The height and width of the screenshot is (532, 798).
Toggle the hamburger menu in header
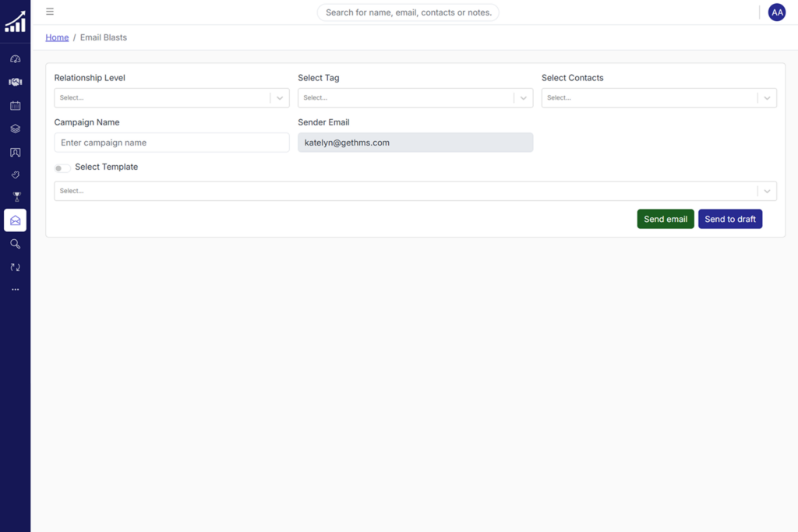pyautogui.click(x=50, y=12)
